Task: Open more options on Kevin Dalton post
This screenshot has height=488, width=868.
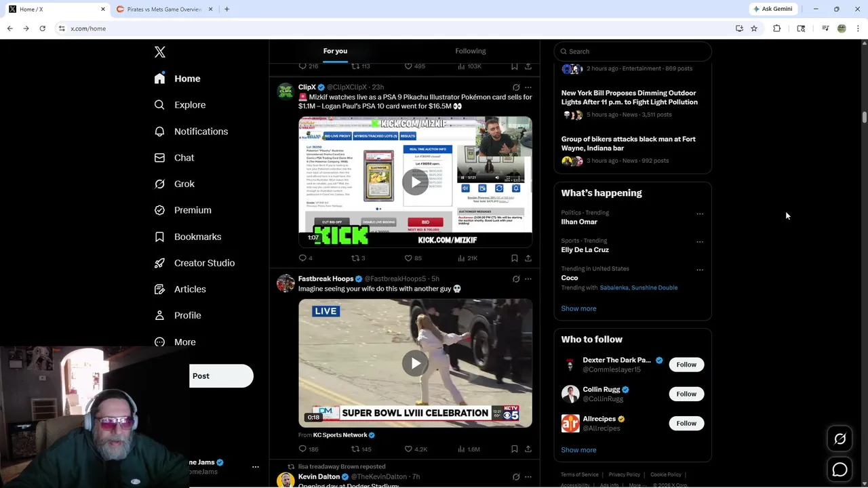Action: pos(528,477)
